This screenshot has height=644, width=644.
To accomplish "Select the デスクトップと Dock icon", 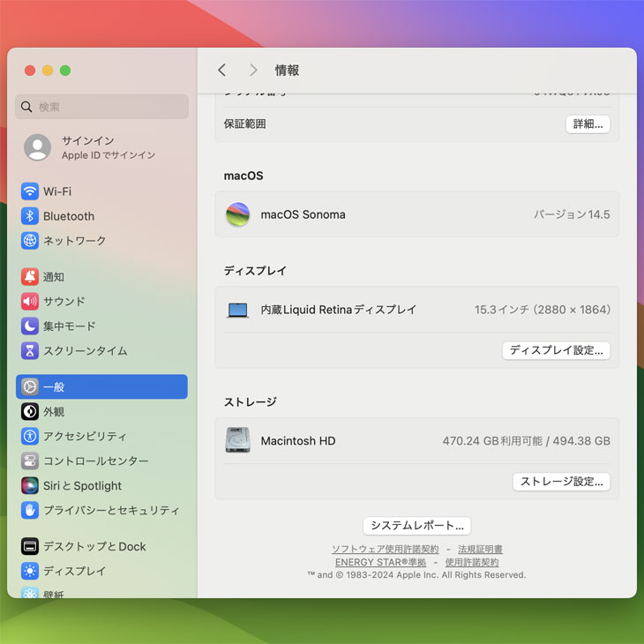I will [30, 546].
